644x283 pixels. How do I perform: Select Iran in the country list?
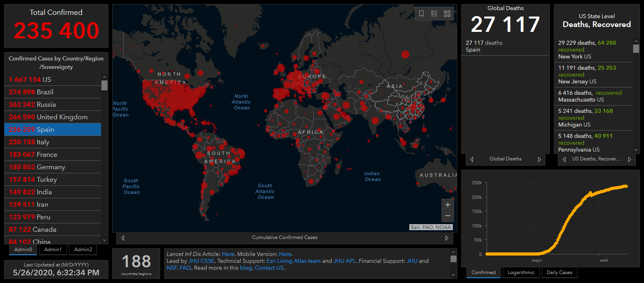pos(53,204)
